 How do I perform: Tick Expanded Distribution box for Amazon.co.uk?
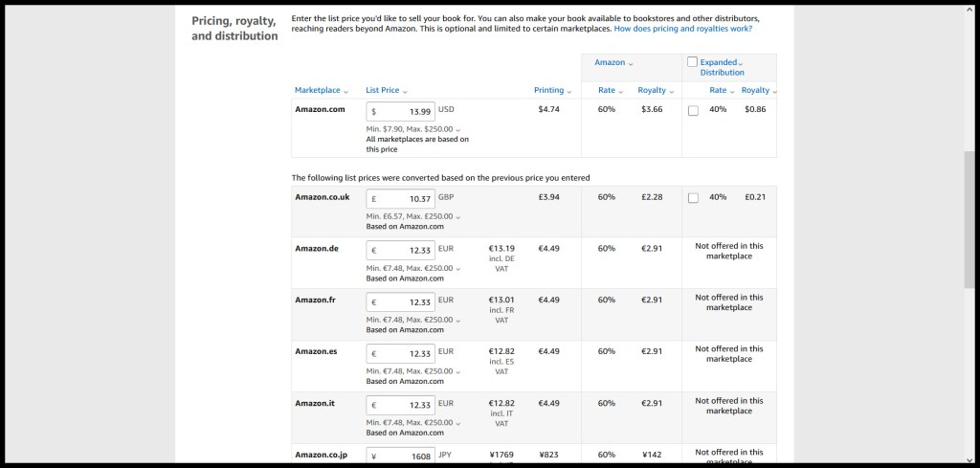(x=693, y=198)
